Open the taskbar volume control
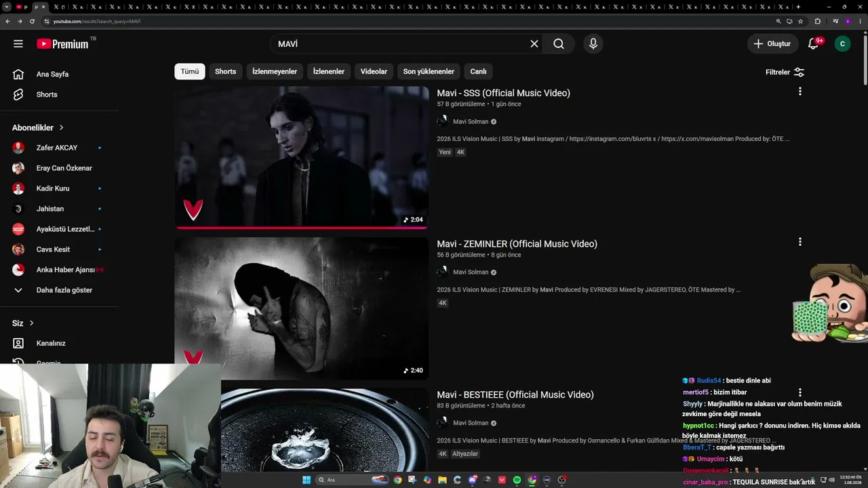Screen dimensions: 868x488 [831, 480]
